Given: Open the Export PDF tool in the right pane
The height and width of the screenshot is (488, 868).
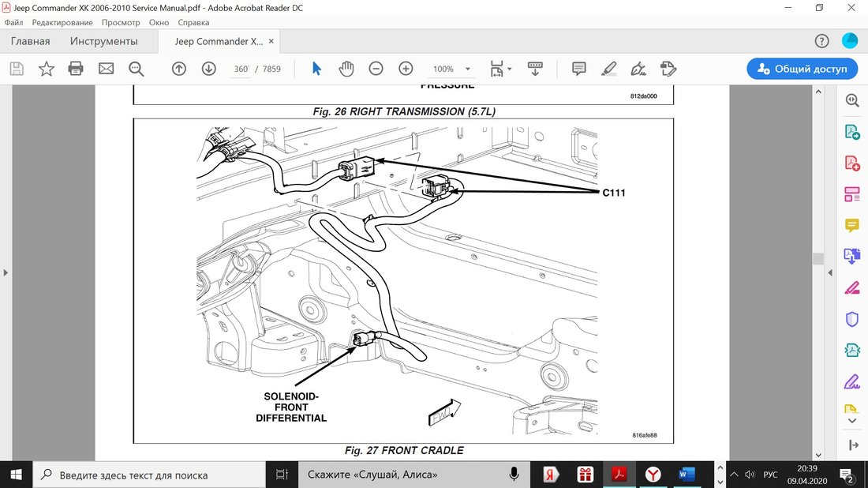Looking at the screenshot, I should pyautogui.click(x=852, y=132).
